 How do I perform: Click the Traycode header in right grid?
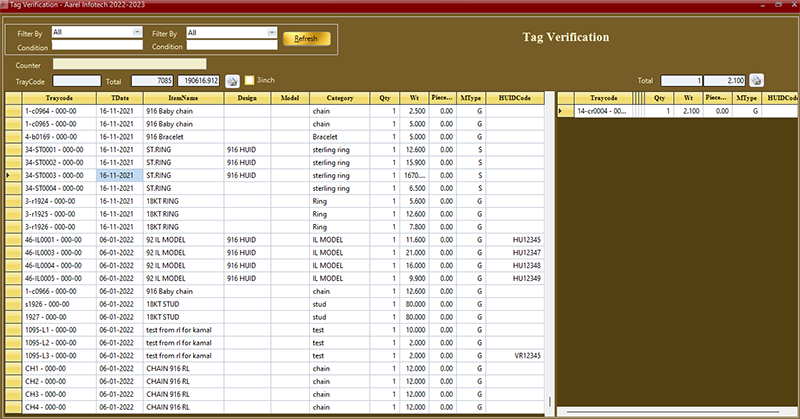pyautogui.click(x=604, y=98)
